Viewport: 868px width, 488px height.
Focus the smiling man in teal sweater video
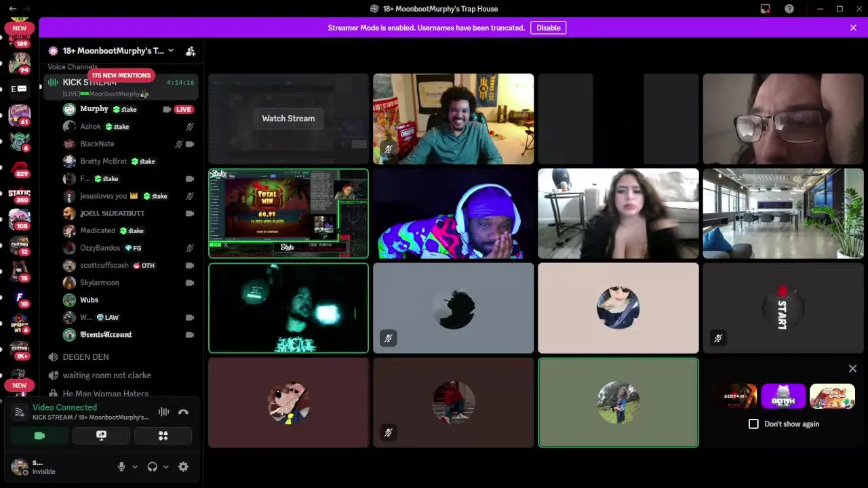(x=453, y=119)
